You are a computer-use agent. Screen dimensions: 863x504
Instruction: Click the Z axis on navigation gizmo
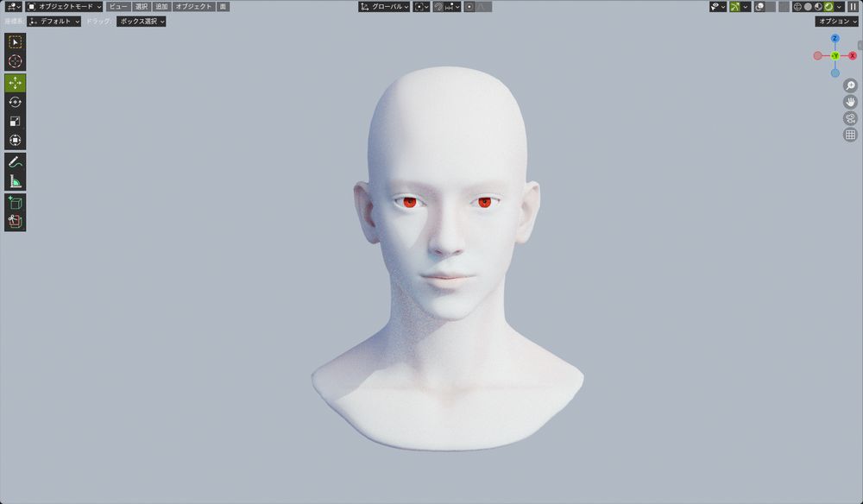[x=835, y=38]
